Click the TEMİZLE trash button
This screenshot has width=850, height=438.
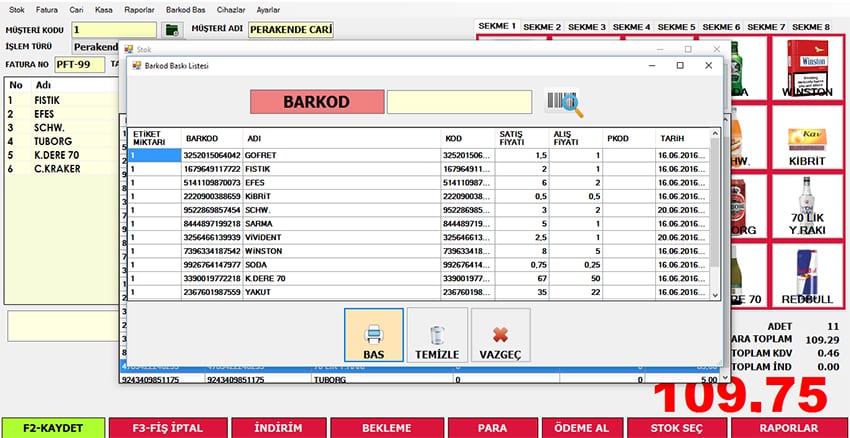pos(437,335)
